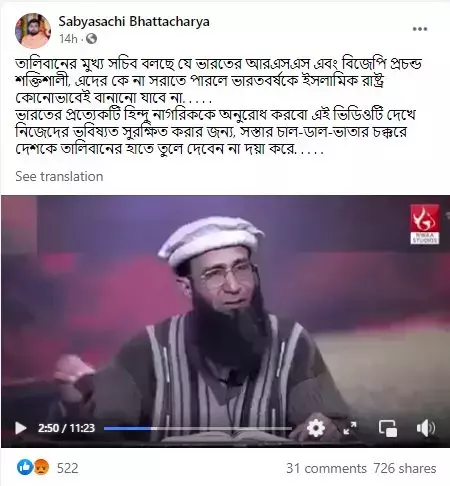View the 726 shares list
Image resolution: width=450 pixels, height=486 pixels.
[405, 468]
